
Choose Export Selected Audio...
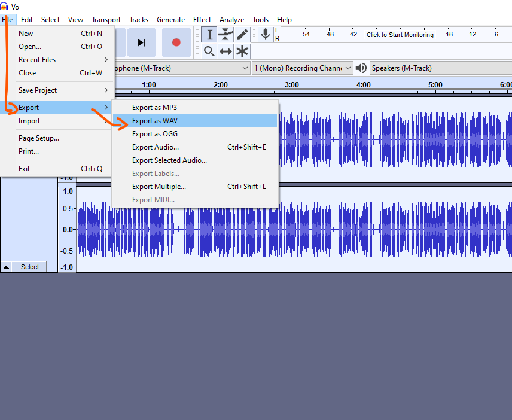click(x=195, y=160)
